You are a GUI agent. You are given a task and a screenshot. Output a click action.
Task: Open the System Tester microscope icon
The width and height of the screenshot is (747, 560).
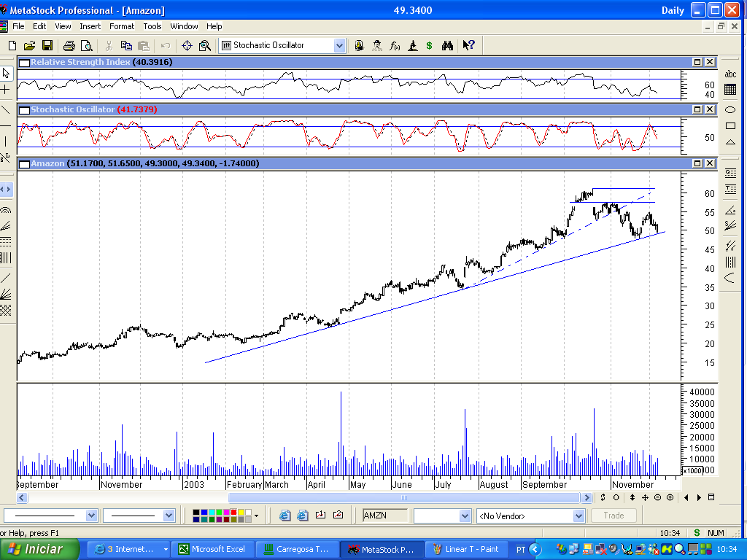pyautogui.click(x=413, y=46)
